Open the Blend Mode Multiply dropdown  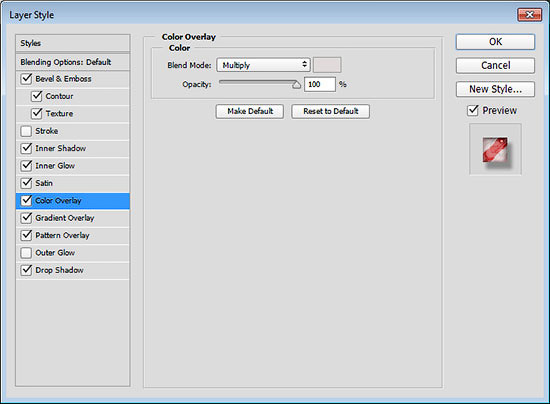point(263,65)
